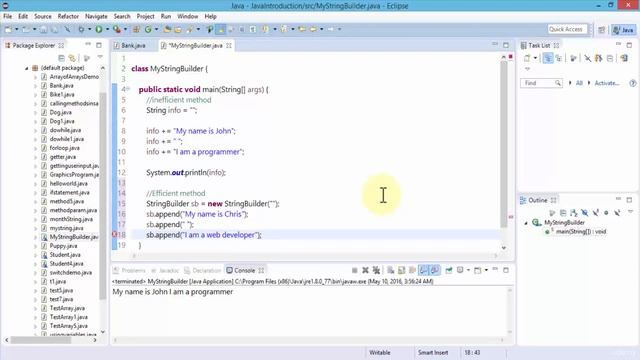640x360 pixels.
Task: Toggle Focus on Workweek in Task List
Action: (x=573, y=58)
